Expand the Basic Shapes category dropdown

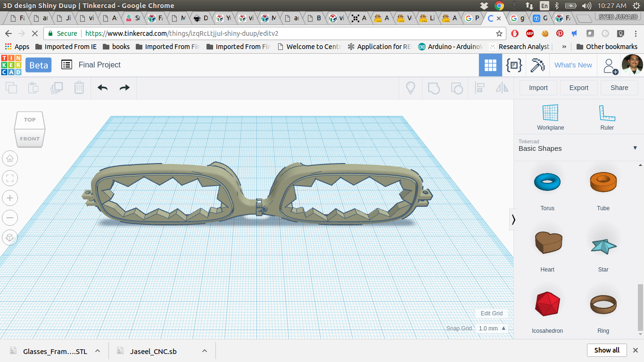[x=635, y=148]
